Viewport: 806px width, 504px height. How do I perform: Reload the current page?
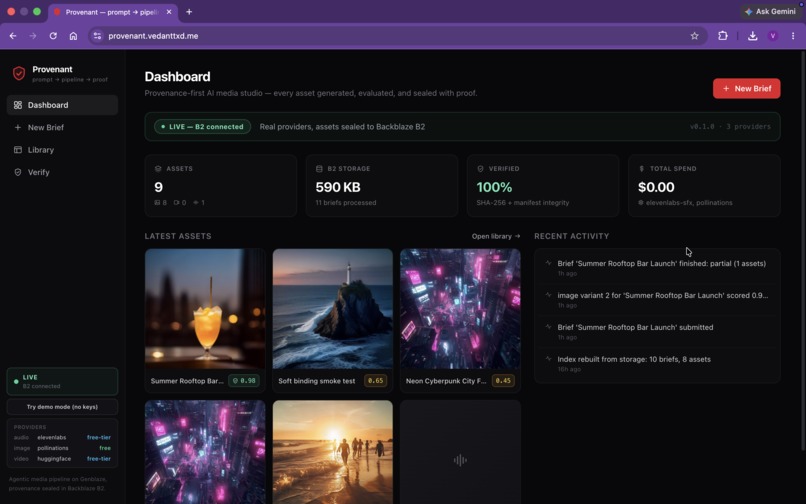point(53,36)
